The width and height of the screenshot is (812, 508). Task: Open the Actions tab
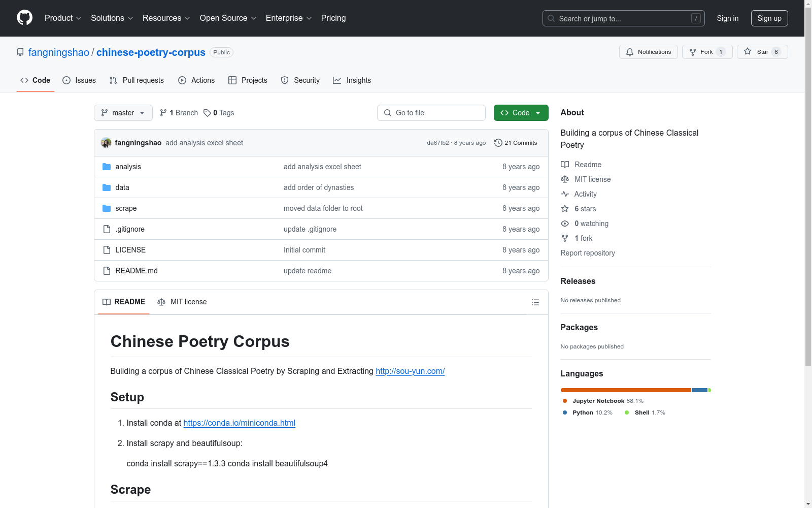pyautogui.click(x=196, y=80)
